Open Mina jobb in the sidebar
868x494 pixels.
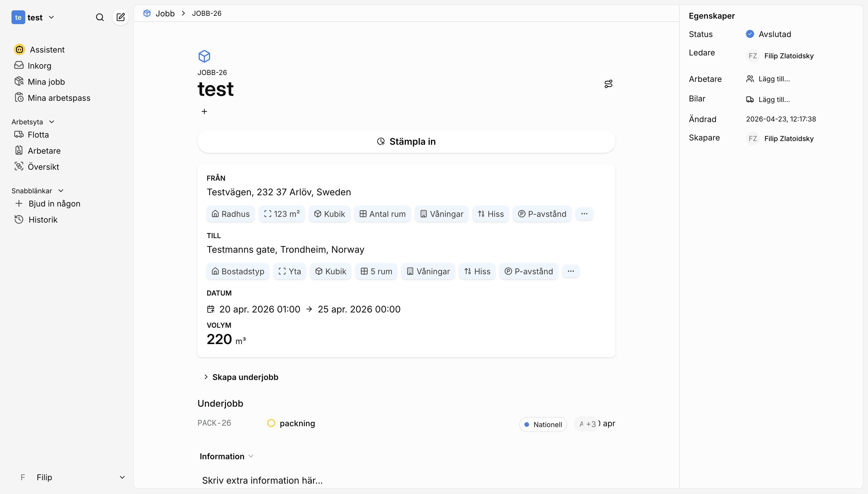coord(46,82)
